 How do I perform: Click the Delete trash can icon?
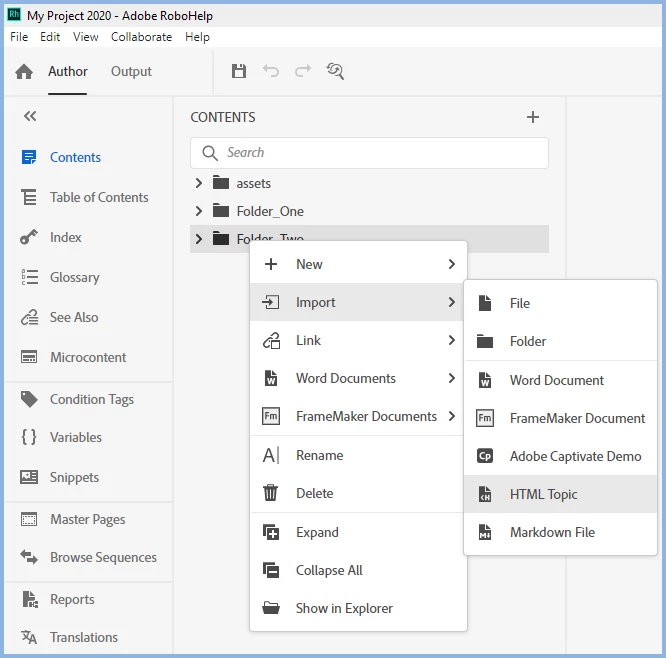tap(271, 493)
